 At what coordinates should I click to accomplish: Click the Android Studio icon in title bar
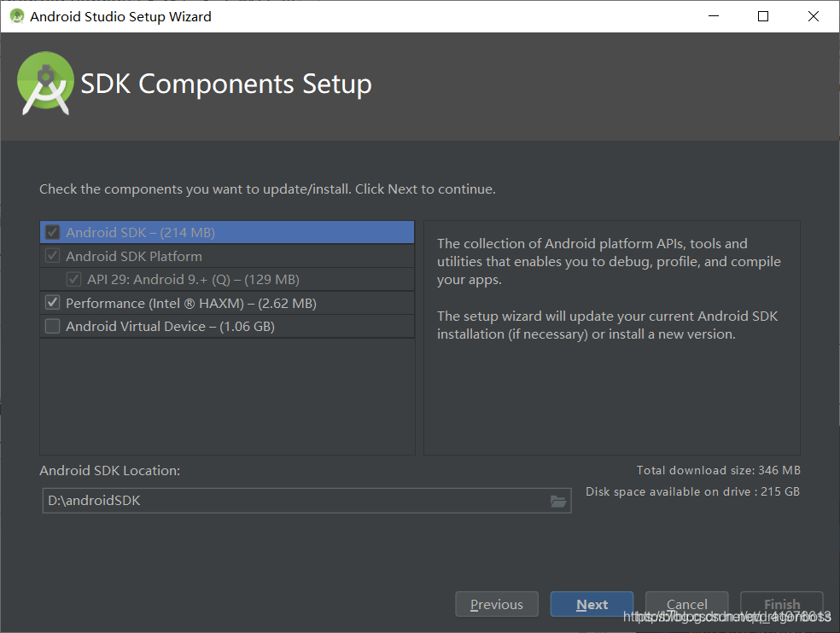click(x=16, y=16)
